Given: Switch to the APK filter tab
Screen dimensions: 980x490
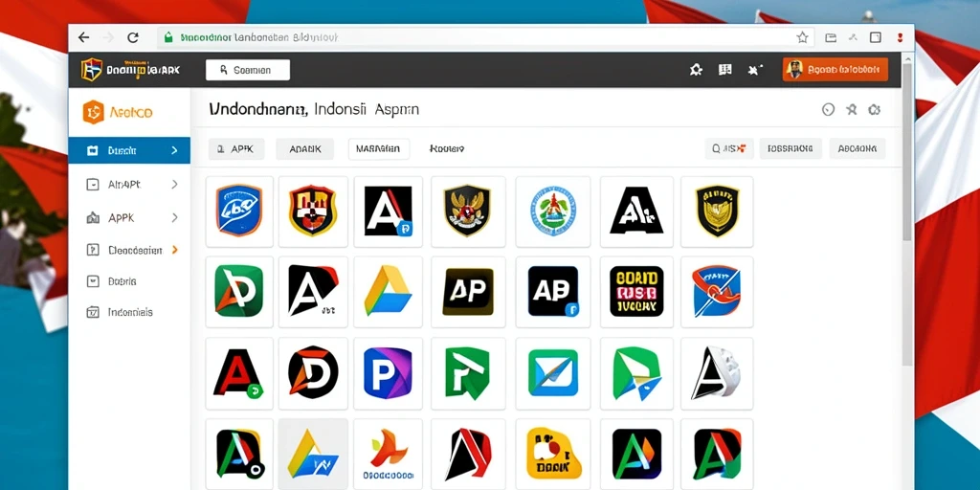Looking at the screenshot, I should click(236, 148).
